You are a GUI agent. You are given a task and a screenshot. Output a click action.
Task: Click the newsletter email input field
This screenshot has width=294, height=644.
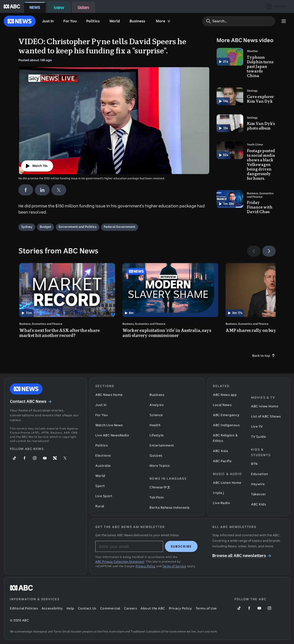(x=129, y=546)
